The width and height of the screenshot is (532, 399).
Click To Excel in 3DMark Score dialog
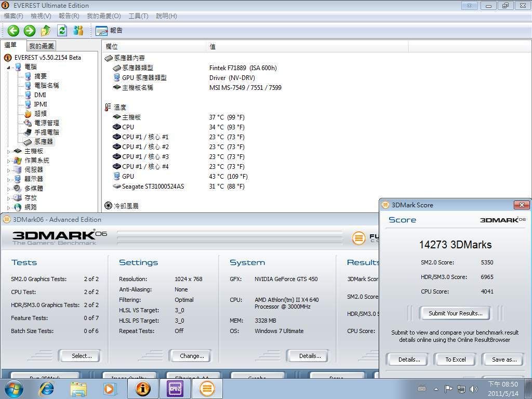coord(455,360)
